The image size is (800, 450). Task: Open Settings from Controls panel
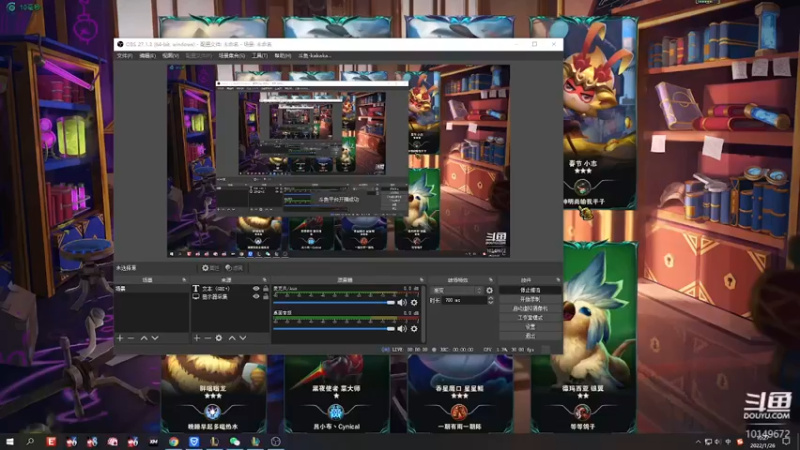(x=530, y=327)
